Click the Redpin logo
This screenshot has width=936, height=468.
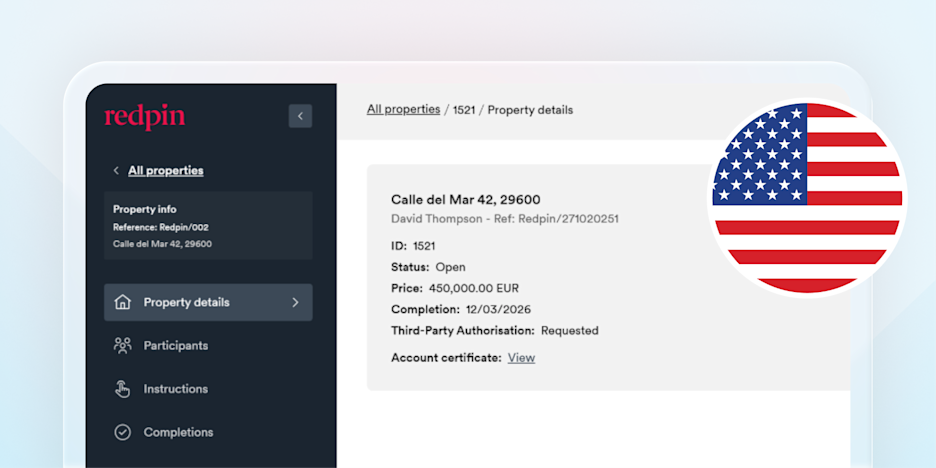click(x=145, y=117)
